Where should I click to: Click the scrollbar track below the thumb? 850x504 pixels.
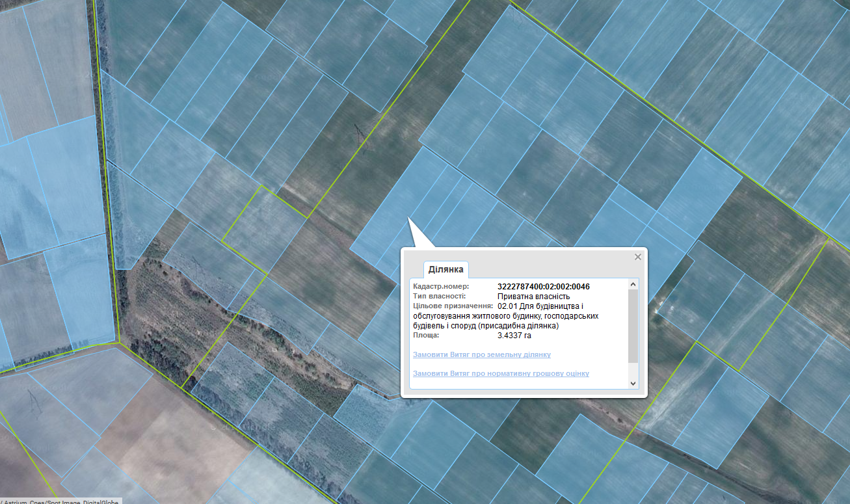633,371
